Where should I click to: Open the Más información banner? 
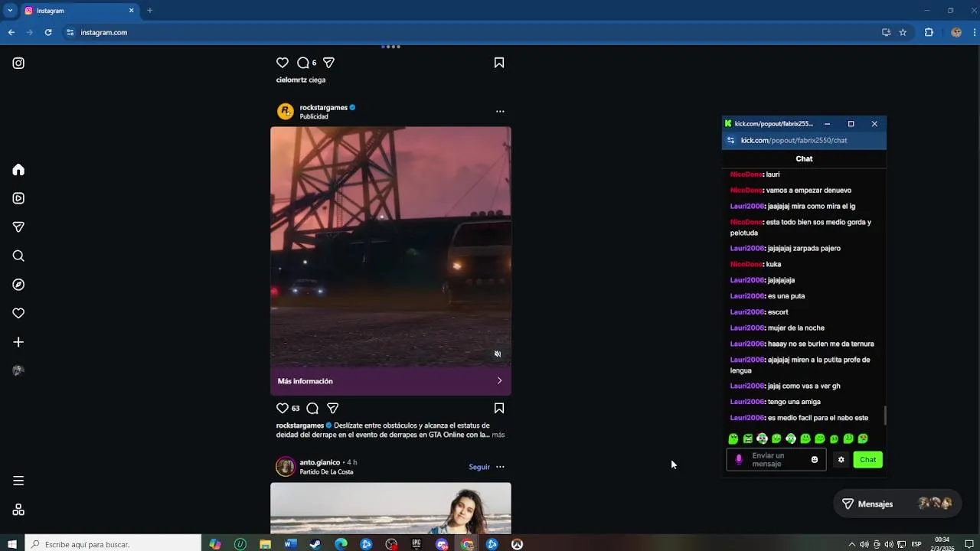390,381
